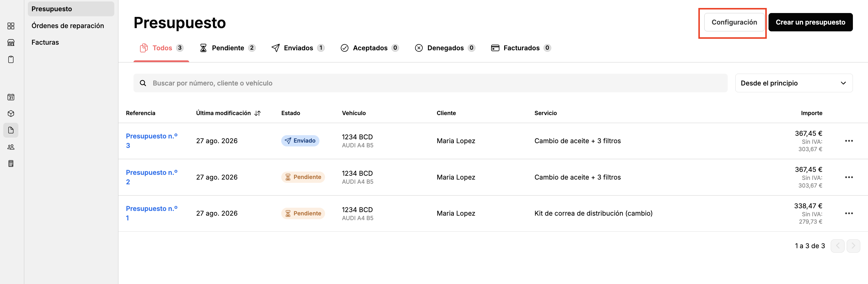The height and width of the screenshot is (284, 868).
Task: Open more options for Presupuesto n.º 1
Action: click(849, 213)
